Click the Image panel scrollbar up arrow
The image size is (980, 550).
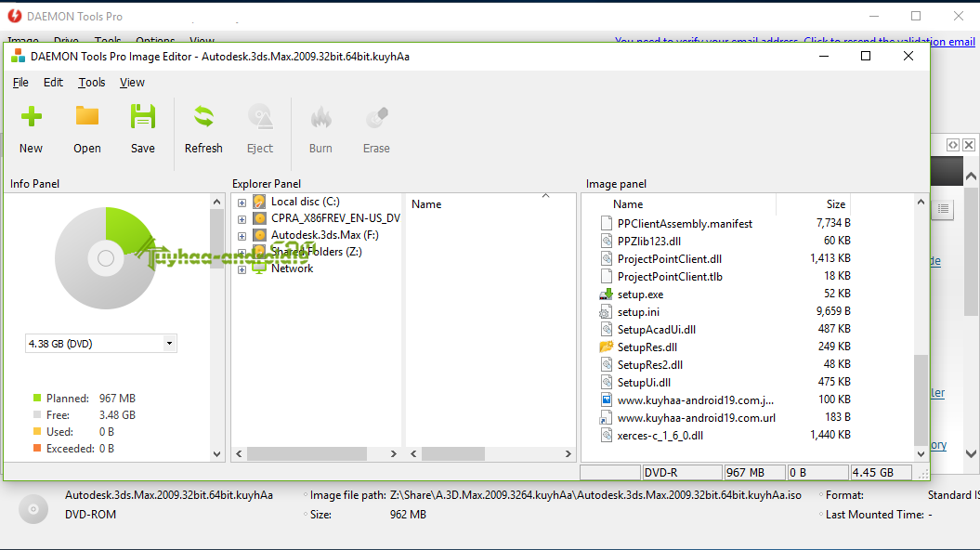click(x=921, y=202)
